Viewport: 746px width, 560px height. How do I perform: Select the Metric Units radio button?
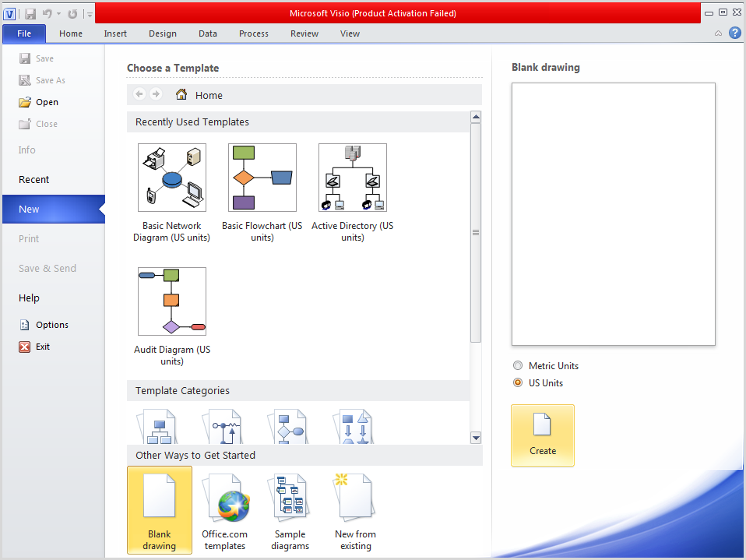(518, 366)
